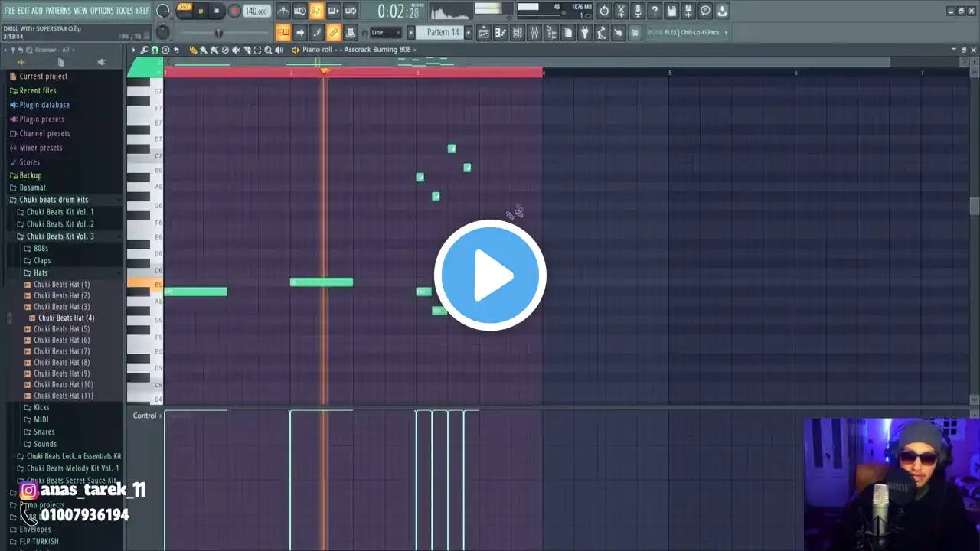
Task: Pause playback with the pause button
Action: (x=201, y=11)
